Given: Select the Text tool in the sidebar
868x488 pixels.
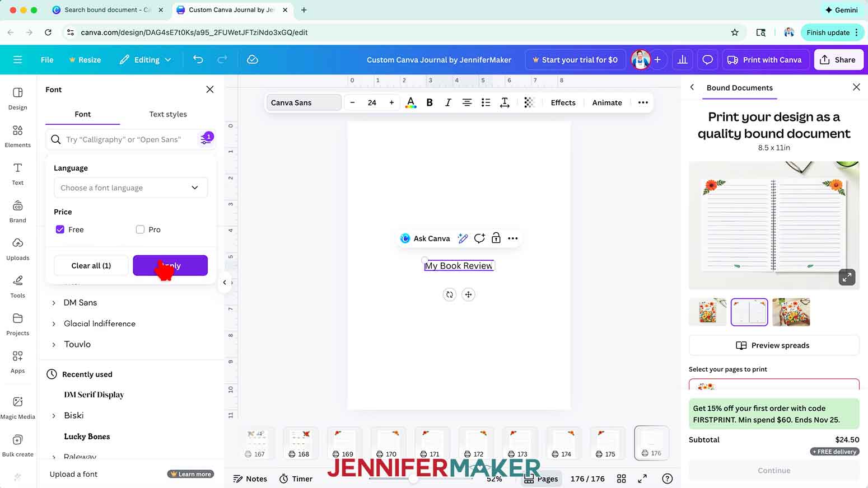Looking at the screenshot, I should point(17,173).
